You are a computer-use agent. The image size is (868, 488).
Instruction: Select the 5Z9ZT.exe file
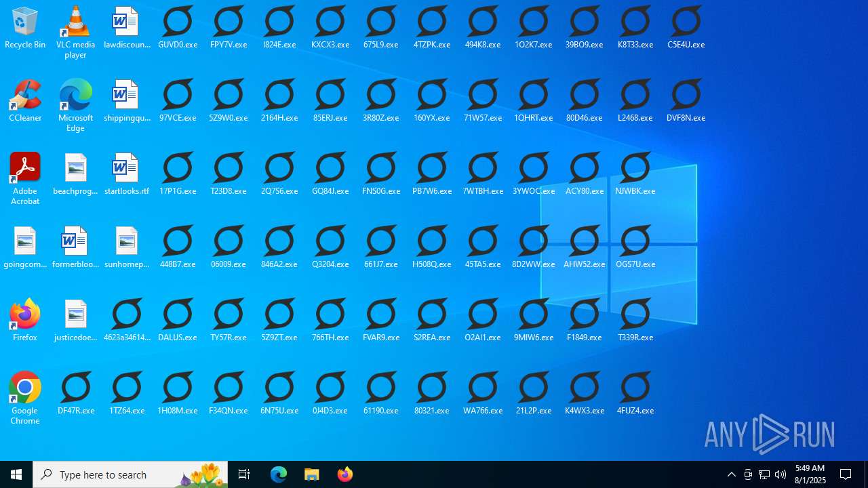[x=279, y=321]
